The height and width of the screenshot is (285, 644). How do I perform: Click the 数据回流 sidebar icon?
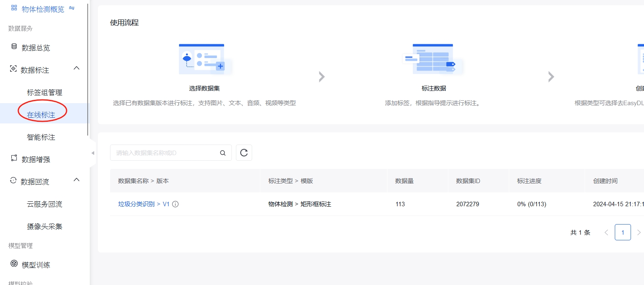tap(13, 180)
